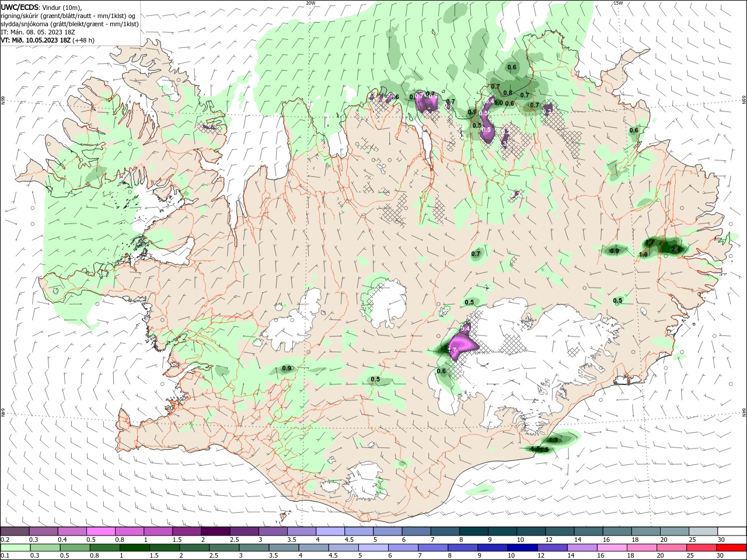Image resolution: width=747 pixels, height=560 pixels.
Task: Click the '20W' longitude label at the top edge
Action: 310,3
